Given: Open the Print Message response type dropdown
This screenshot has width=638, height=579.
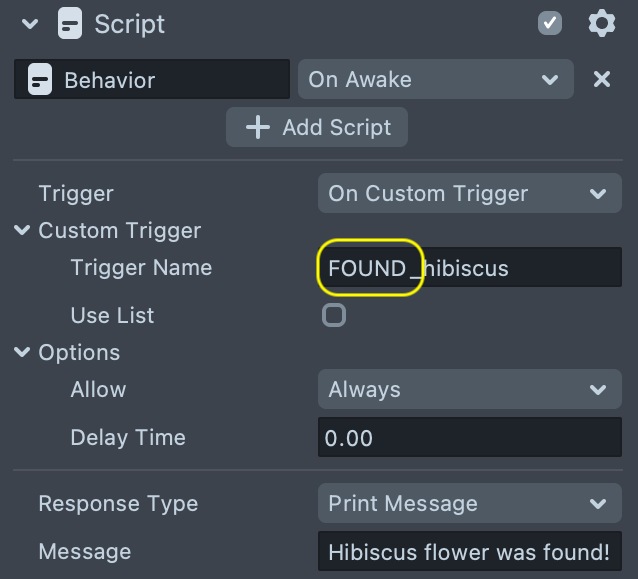Looking at the screenshot, I should [x=468, y=504].
